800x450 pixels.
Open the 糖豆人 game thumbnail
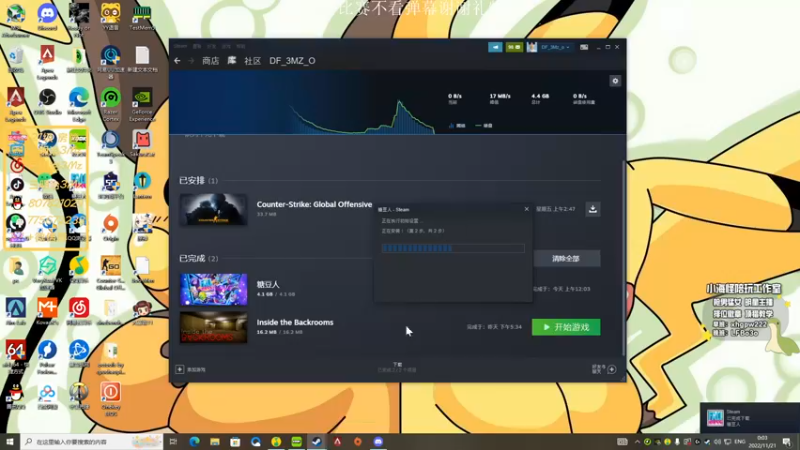213,289
